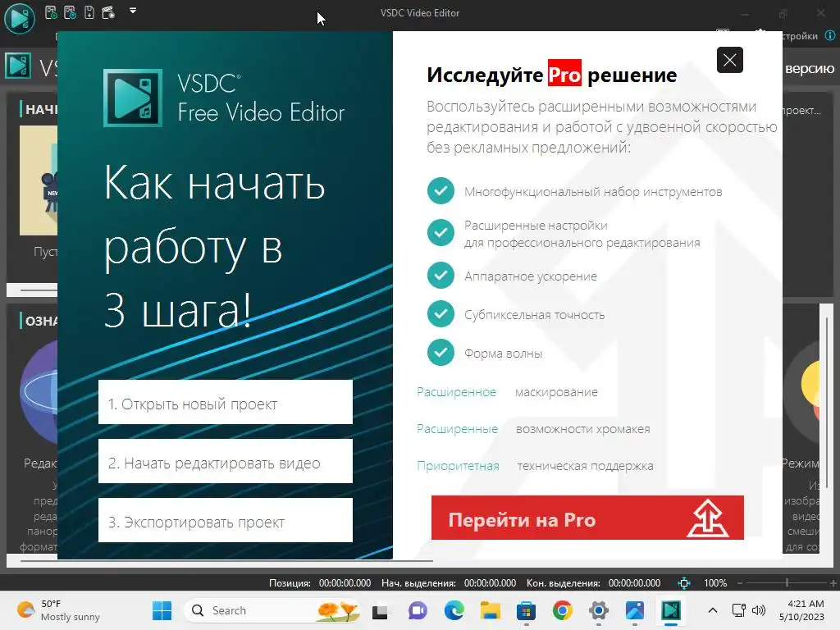Open Настройки in the main window
The width and height of the screenshot is (840, 630).
click(799, 36)
